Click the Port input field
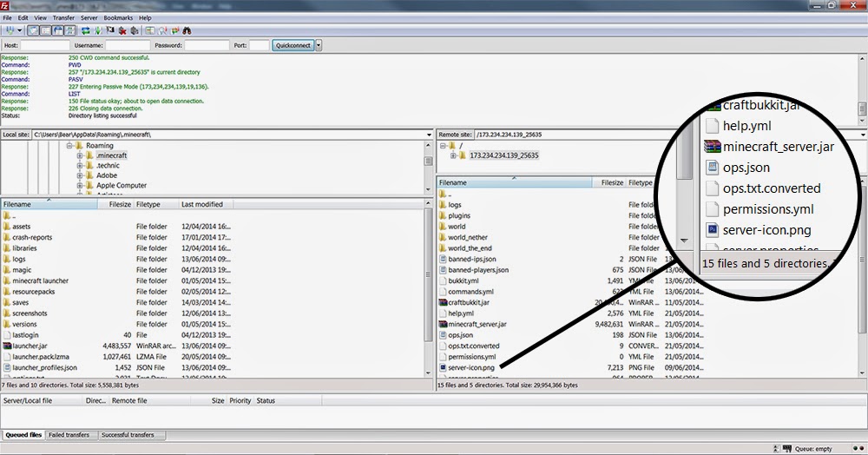The height and width of the screenshot is (455, 868). (x=259, y=45)
